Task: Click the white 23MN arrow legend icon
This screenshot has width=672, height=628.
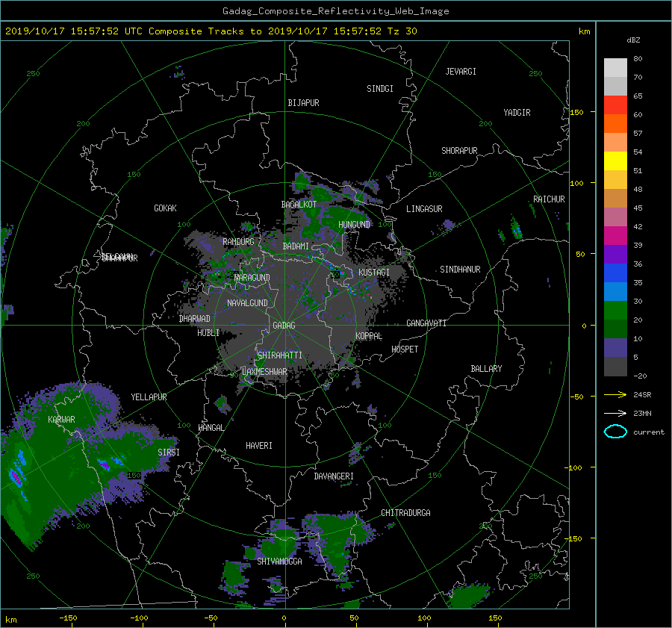Action: pyautogui.click(x=615, y=413)
